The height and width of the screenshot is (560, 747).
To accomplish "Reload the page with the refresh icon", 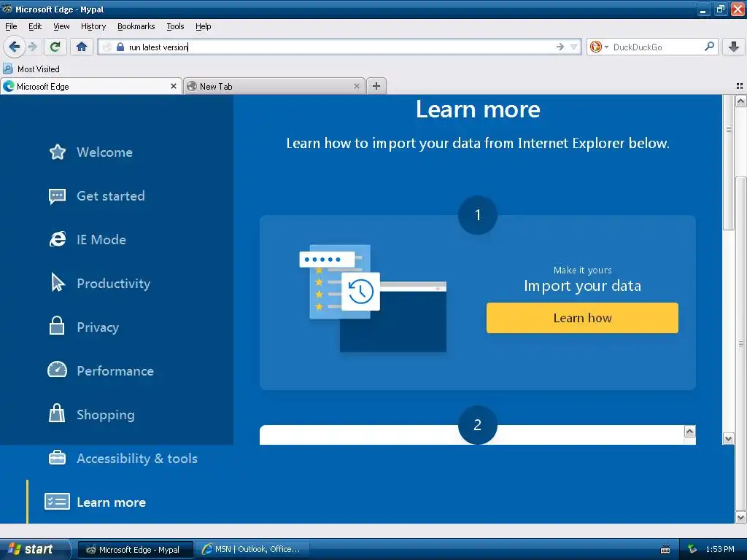I will 55,47.
